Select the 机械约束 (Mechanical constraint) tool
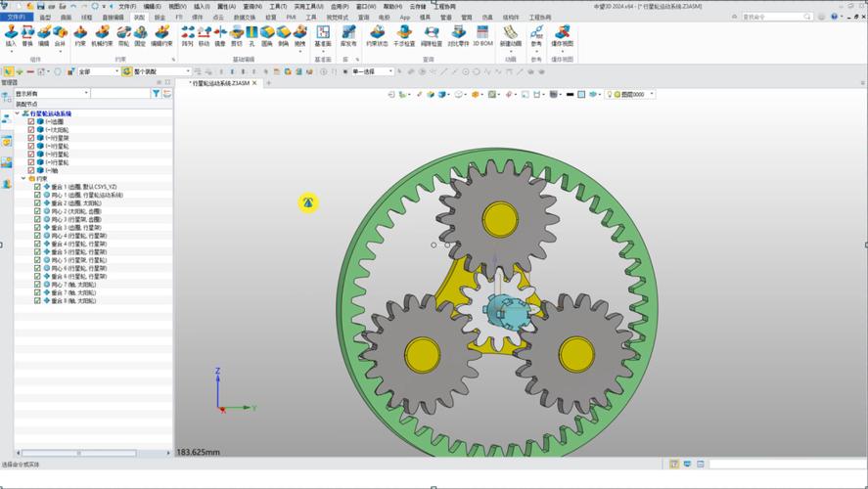 (x=102, y=36)
